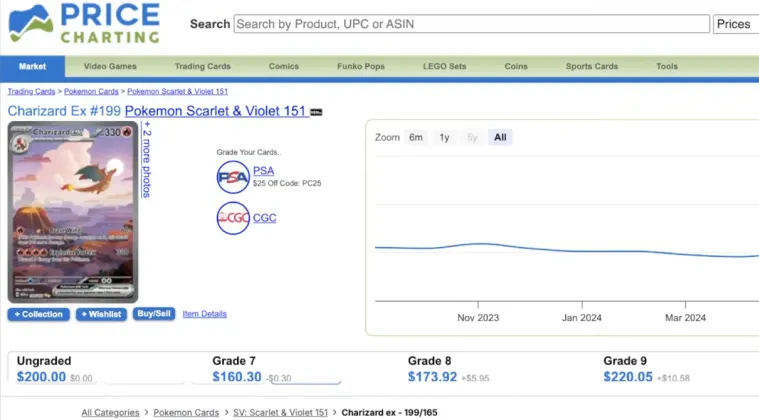
Task: Open the Video Games menu tab
Action: [110, 67]
